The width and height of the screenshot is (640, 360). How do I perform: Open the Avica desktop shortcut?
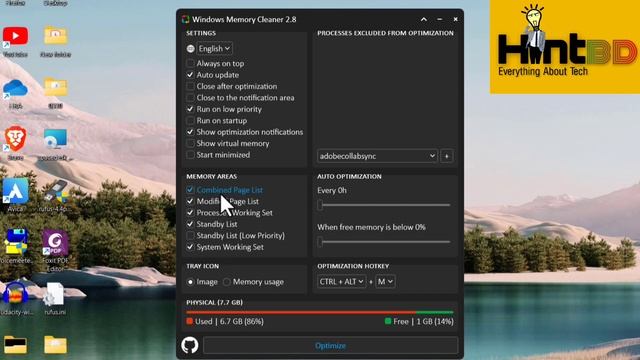click(15, 191)
